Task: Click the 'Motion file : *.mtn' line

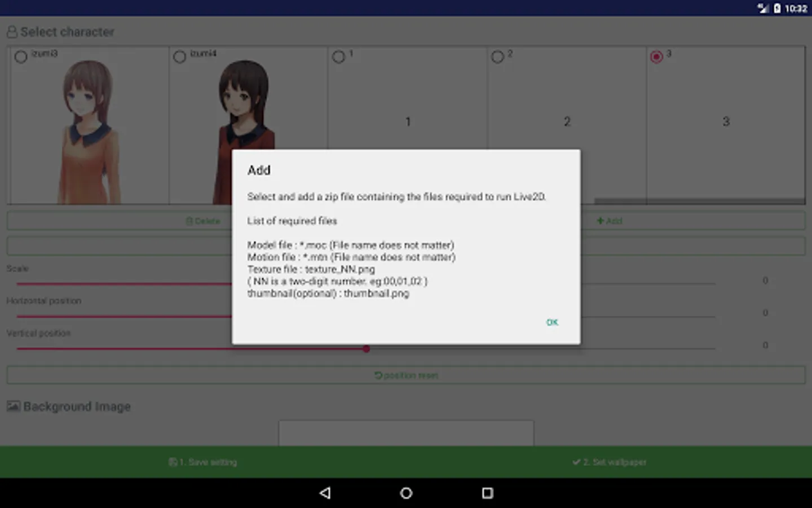Action: coord(351,257)
